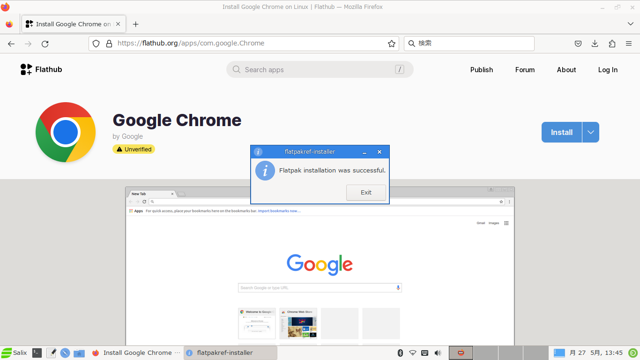This screenshot has width=640, height=360.
Task: Reload the Flathub page
Action: [x=45, y=44]
